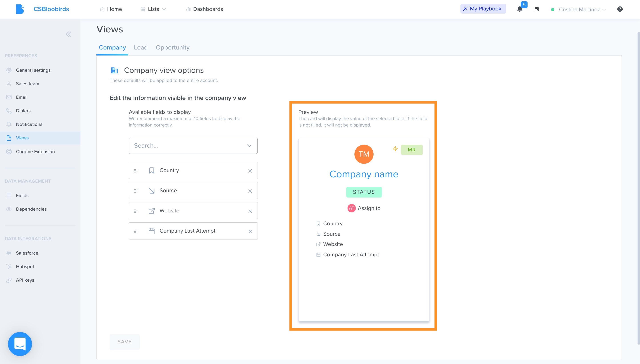Open Dependencies settings

coord(31,209)
